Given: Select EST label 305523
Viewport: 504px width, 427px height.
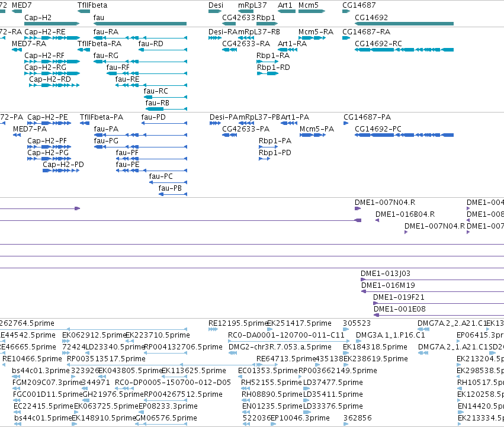Looking at the screenshot, I should pos(357,323).
